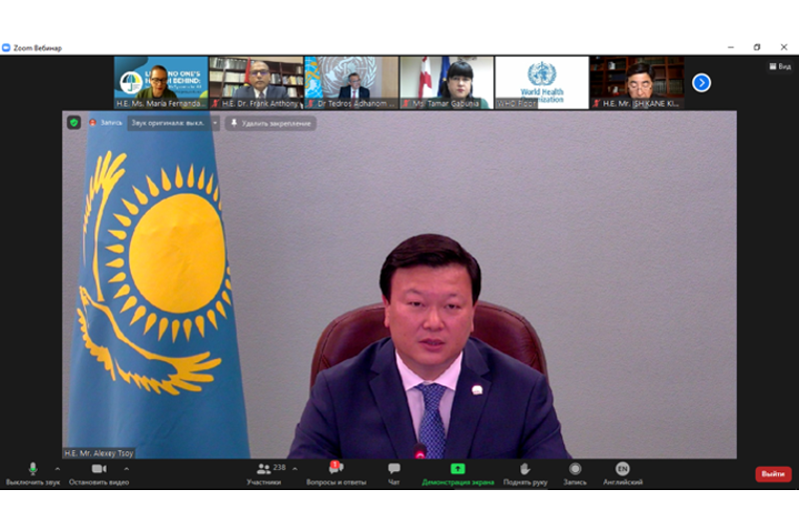799x532 pixels.
Task: Click the green encryption shield icon
Action: pos(74,123)
